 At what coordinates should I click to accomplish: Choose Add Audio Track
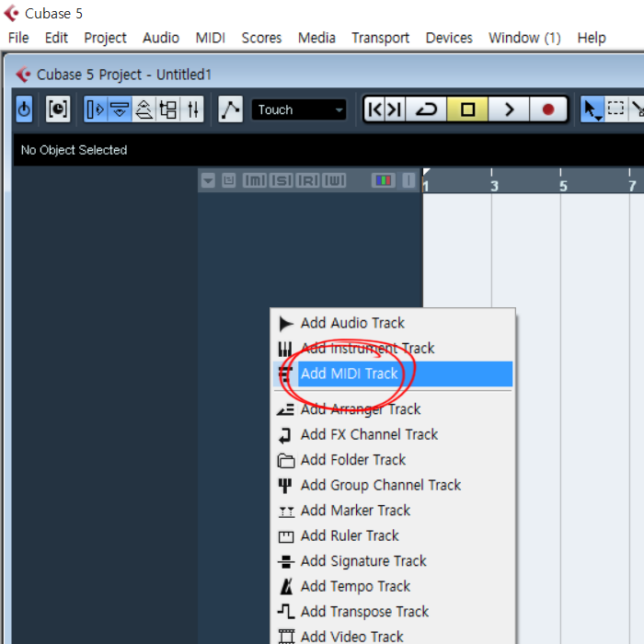pyautogui.click(x=393, y=323)
